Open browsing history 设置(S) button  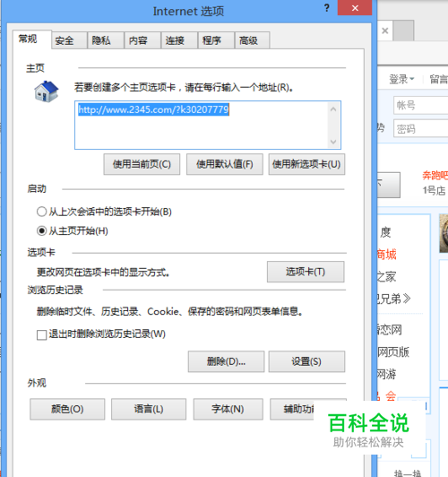306,361
